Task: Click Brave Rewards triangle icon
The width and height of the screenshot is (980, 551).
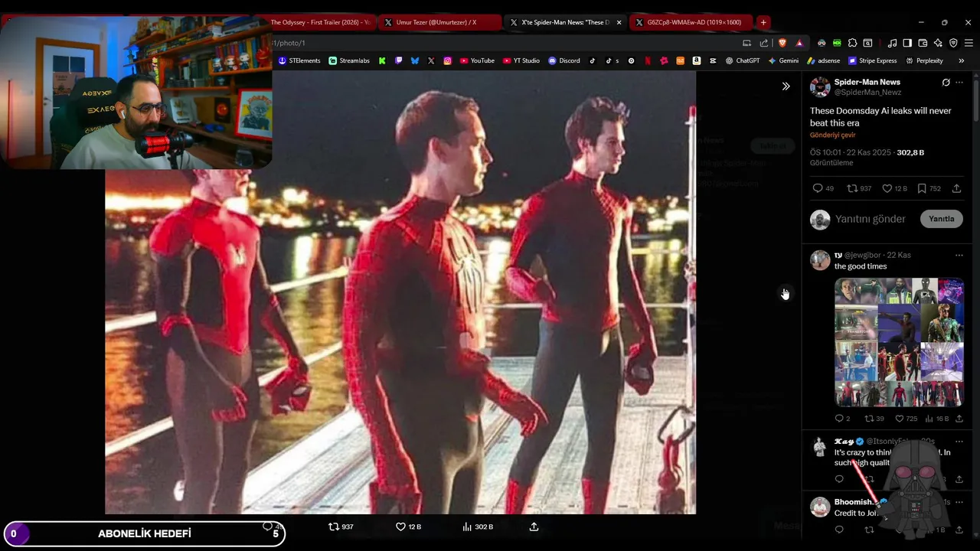Action: point(799,43)
